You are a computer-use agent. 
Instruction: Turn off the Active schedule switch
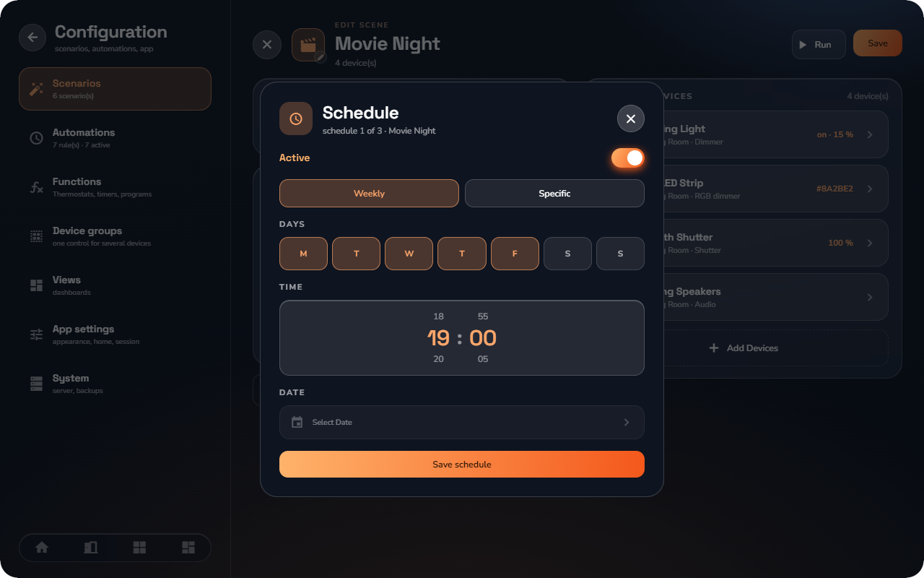(628, 158)
